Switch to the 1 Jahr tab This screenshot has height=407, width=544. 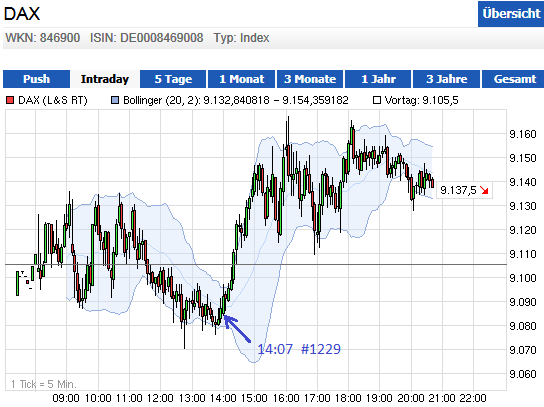[x=378, y=79]
